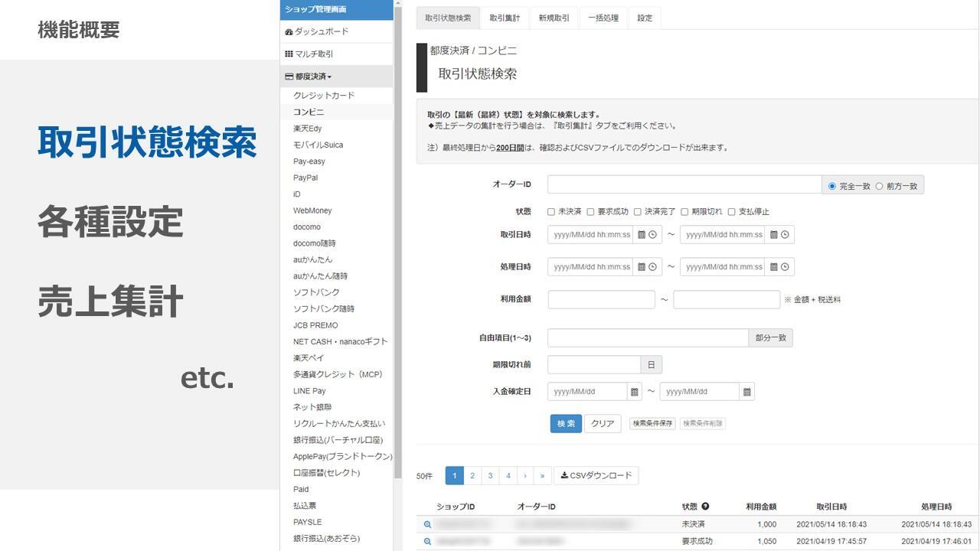The height and width of the screenshot is (551, 980).
Task: Select リクルートかんたん支払い in the sidebar
Action: tap(339, 424)
